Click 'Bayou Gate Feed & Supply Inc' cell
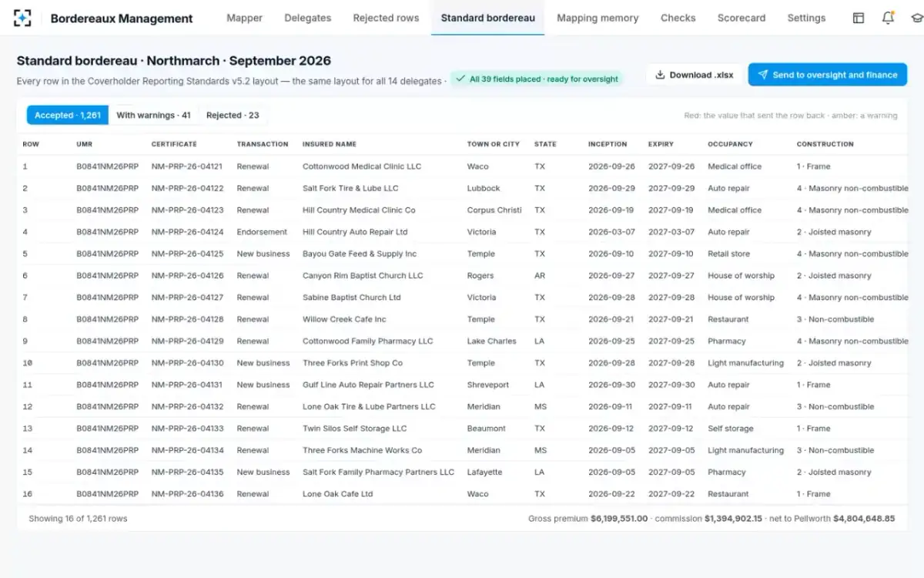Viewport: 924px width, 578px height. coord(360,254)
